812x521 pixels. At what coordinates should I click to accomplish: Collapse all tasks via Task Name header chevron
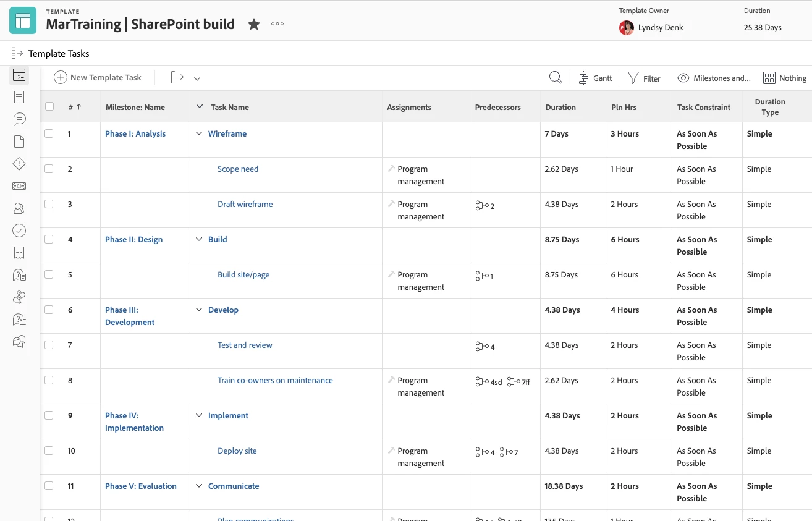coord(199,107)
